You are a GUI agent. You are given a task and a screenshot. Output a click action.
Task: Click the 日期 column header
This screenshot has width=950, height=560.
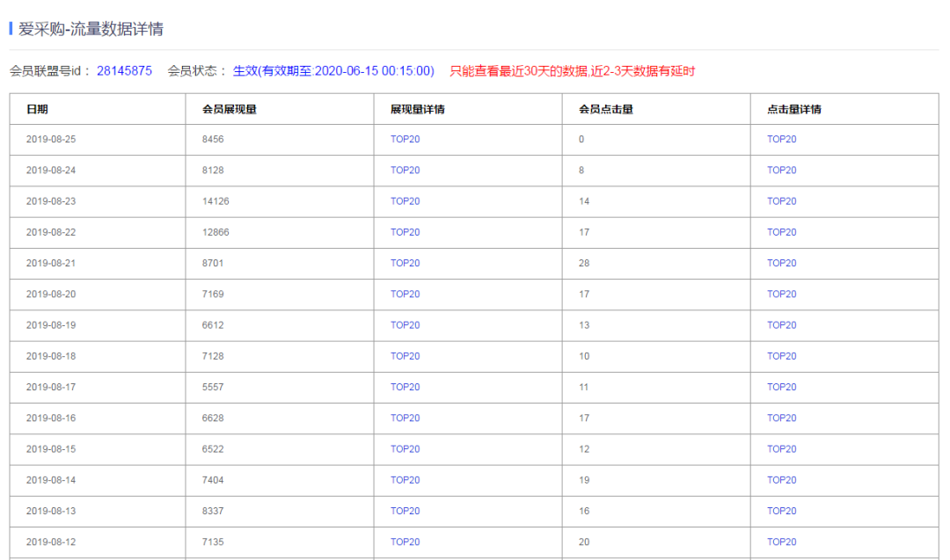click(37, 109)
